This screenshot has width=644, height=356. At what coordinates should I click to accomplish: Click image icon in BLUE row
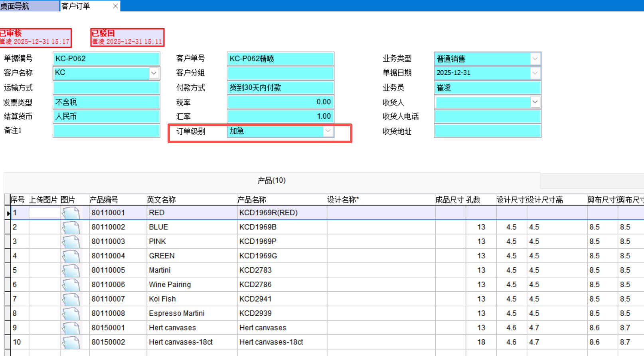tap(71, 227)
